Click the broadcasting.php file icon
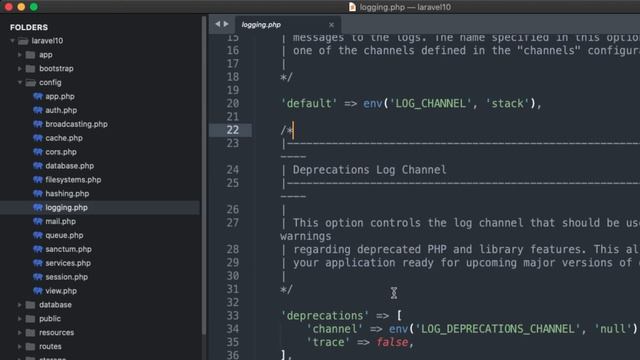This screenshot has width=640, height=360. [x=38, y=124]
